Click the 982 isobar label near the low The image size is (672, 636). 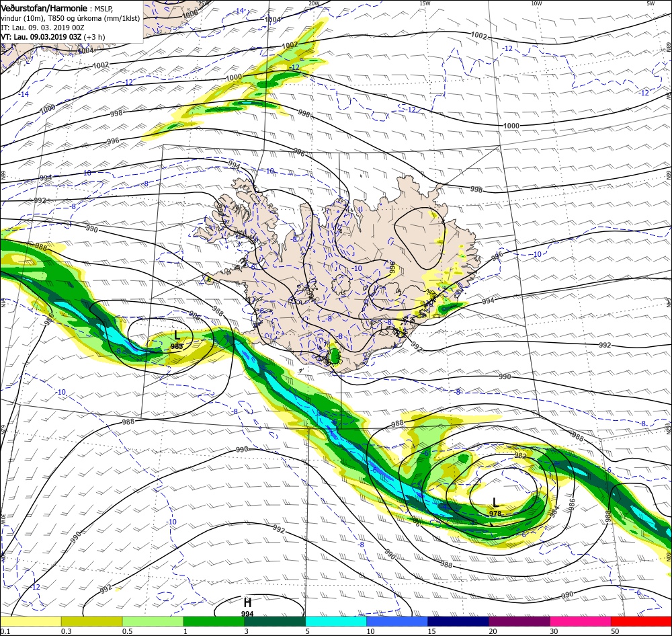(520, 455)
